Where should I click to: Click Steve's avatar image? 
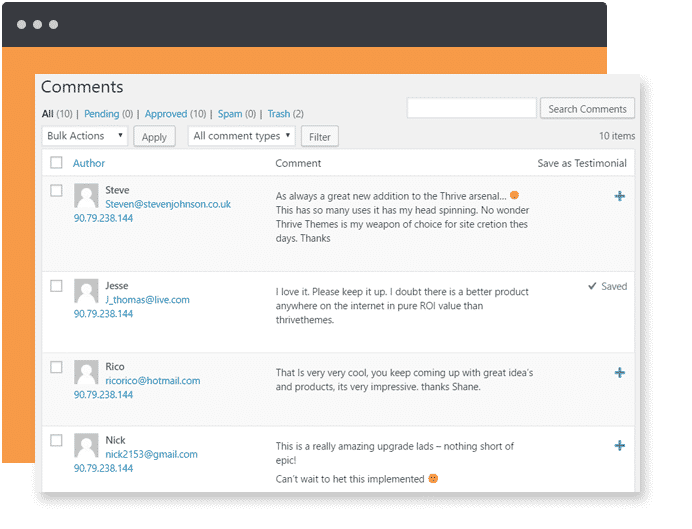[x=86, y=196]
